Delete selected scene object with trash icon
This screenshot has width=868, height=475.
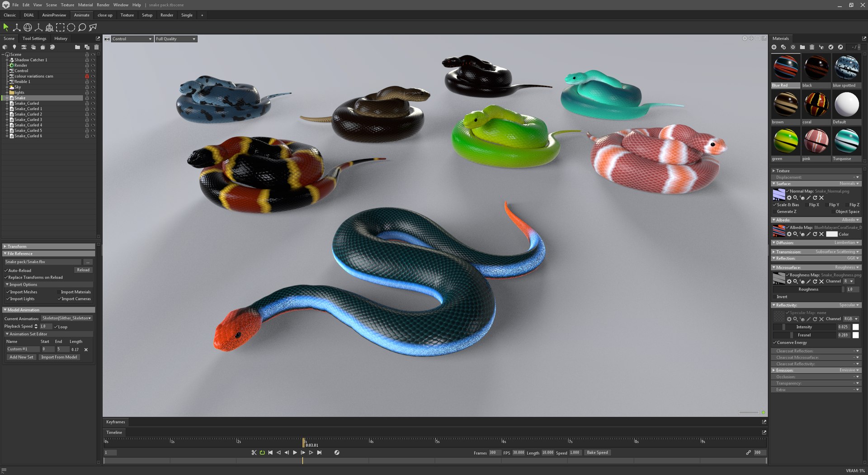point(96,47)
